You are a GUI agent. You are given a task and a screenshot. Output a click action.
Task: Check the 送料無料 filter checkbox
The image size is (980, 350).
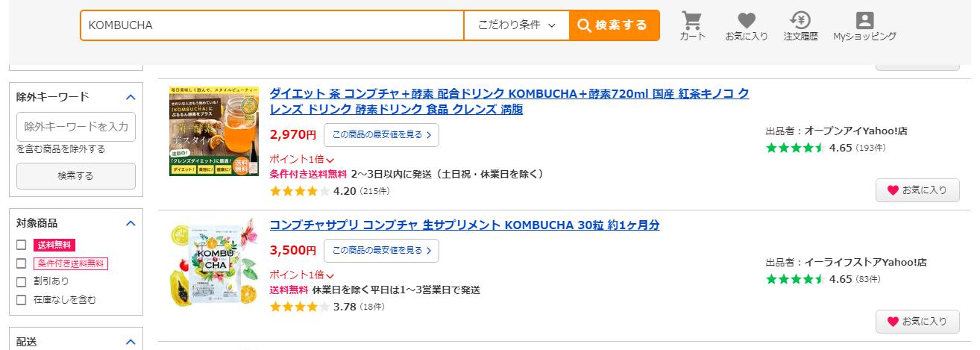(x=22, y=245)
